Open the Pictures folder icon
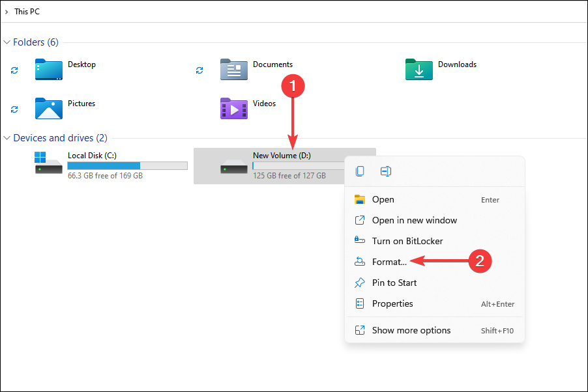The image size is (588, 392). pyautogui.click(x=49, y=109)
